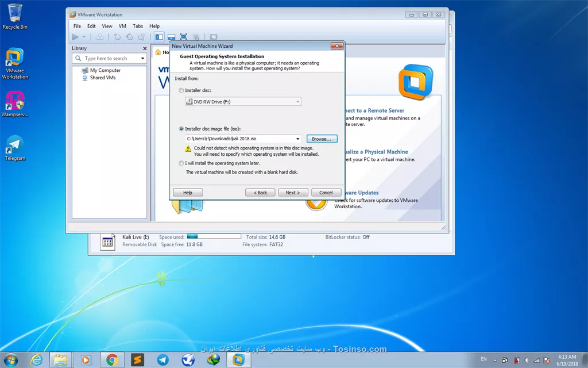
Task: Click the library search field
Action: coord(109,58)
